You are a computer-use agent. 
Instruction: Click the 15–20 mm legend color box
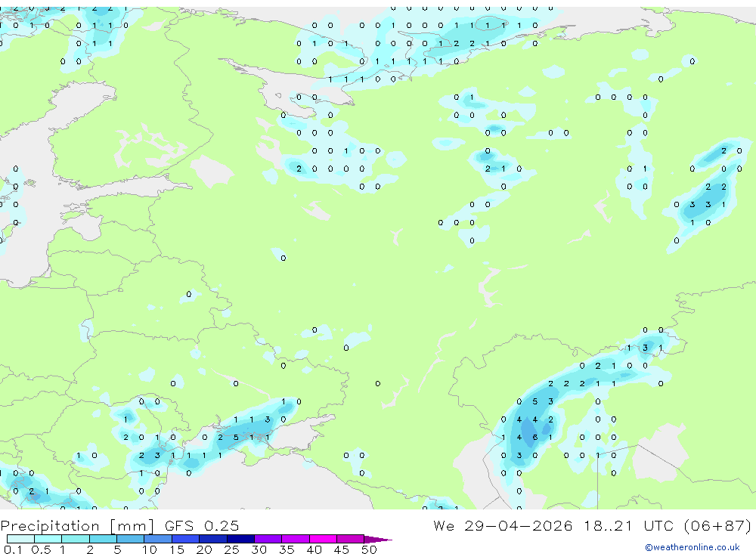(x=185, y=539)
